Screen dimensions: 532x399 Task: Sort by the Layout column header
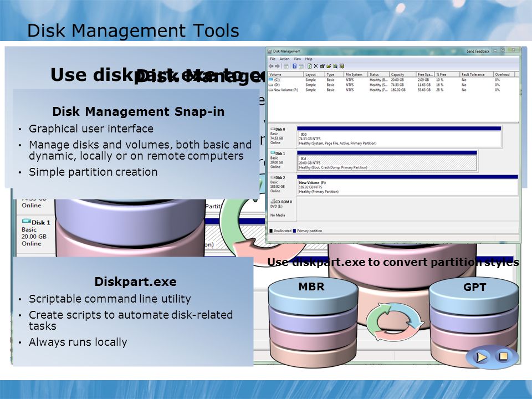pos(314,74)
